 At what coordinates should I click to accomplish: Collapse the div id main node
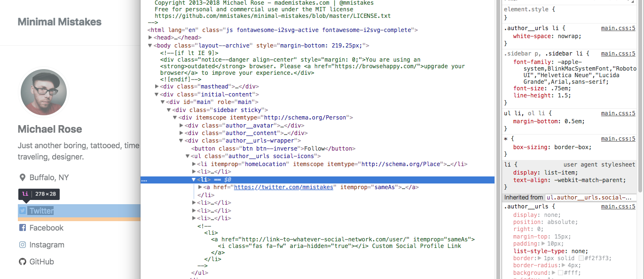point(163,102)
